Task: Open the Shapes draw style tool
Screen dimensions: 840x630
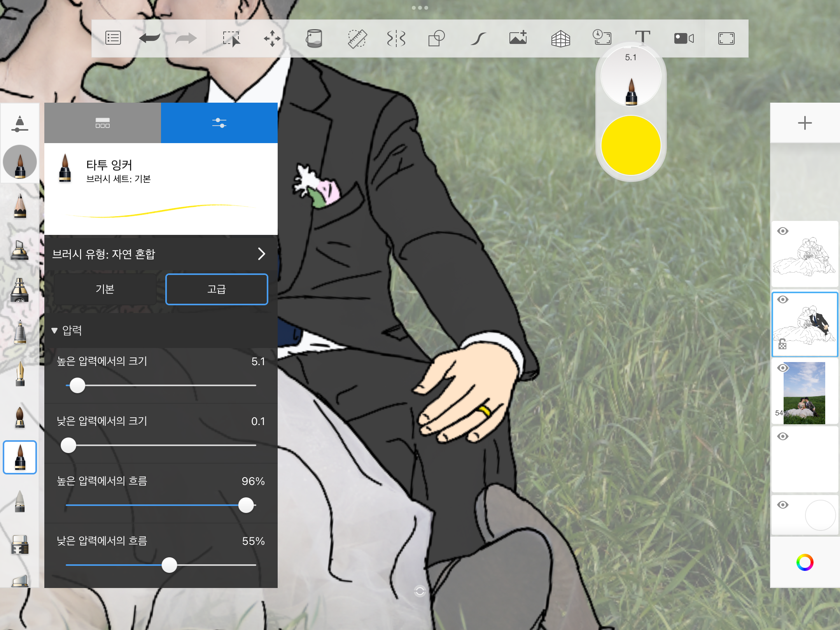Action: tap(437, 38)
